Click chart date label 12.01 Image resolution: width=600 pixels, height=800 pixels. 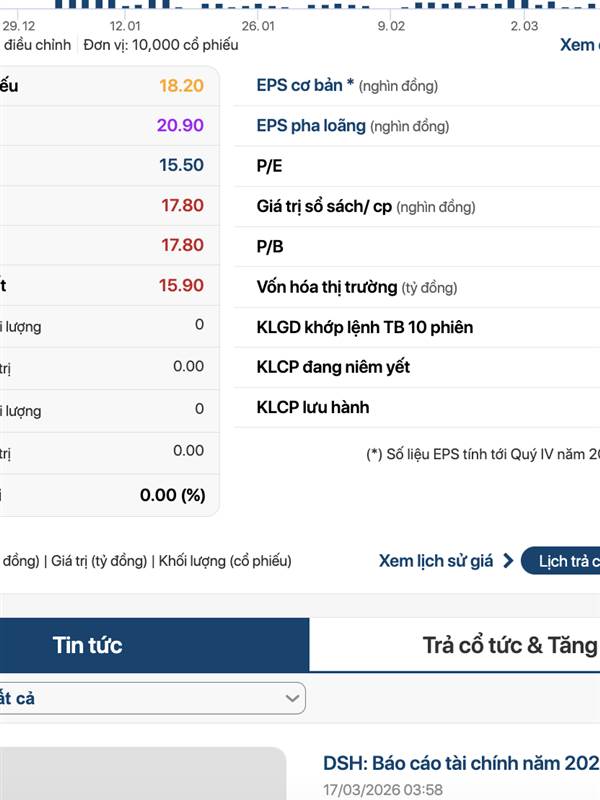coord(125,26)
